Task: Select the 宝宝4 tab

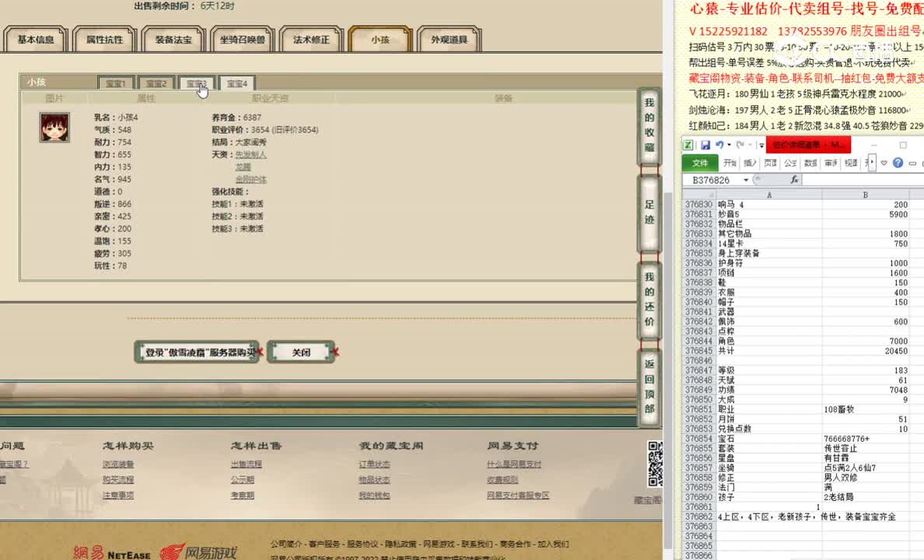Action: (x=236, y=83)
